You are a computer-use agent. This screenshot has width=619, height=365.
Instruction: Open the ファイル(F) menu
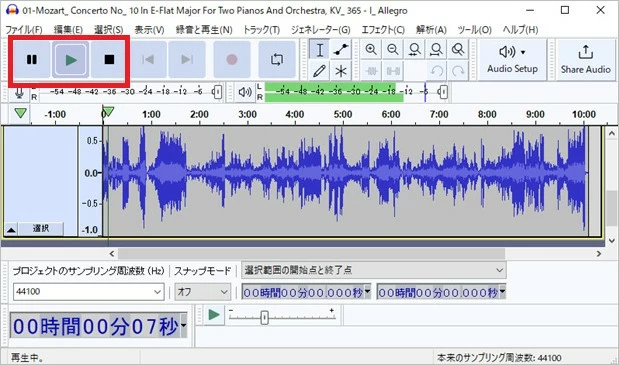[x=24, y=30]
